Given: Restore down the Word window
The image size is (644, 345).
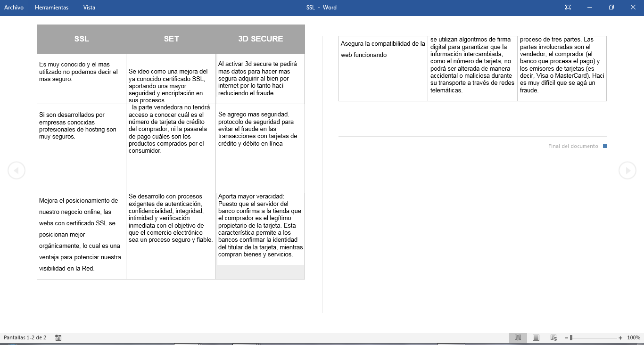Looking at the screenshot, I should coord(611,8).
